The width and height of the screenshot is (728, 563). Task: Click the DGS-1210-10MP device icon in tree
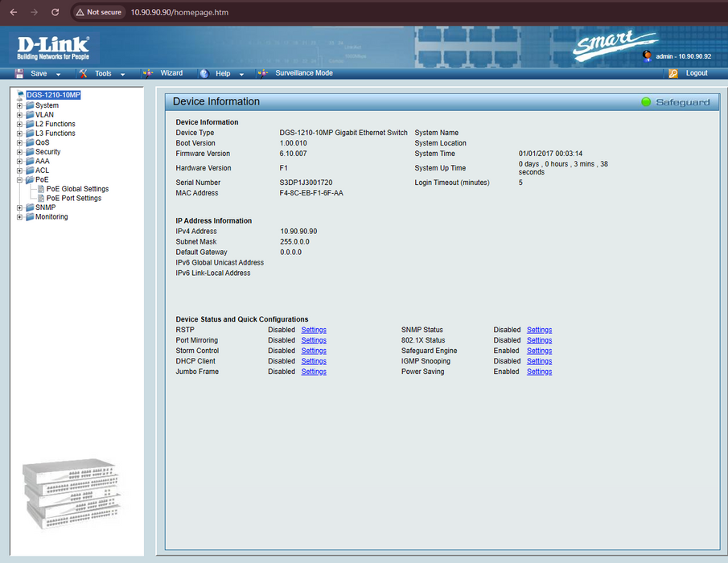pos(20,95)
